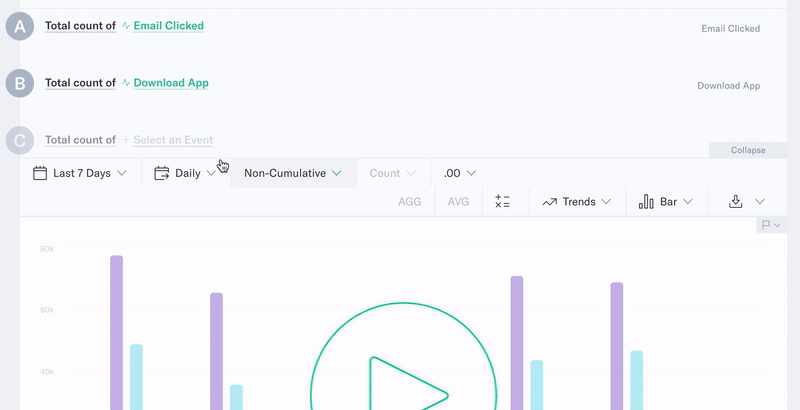Screen dimensions: 800x410
Task: Open Total count of for Download App
Action: pyautogui.click(x=80, y=83)
